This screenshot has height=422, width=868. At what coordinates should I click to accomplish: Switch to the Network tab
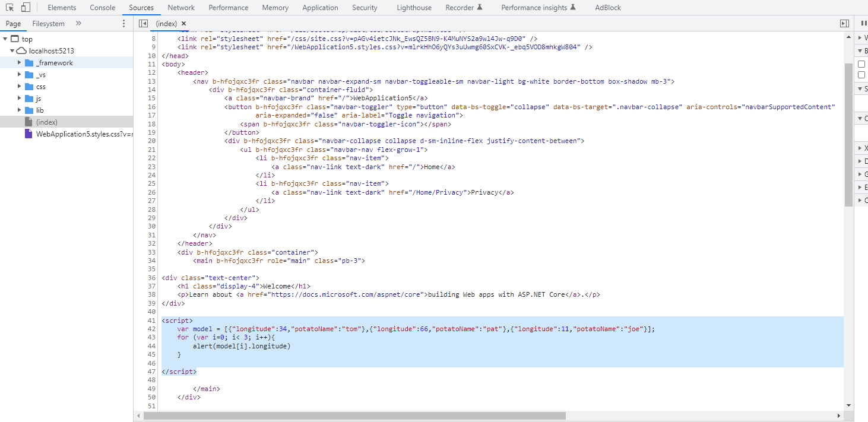point(181,8)
